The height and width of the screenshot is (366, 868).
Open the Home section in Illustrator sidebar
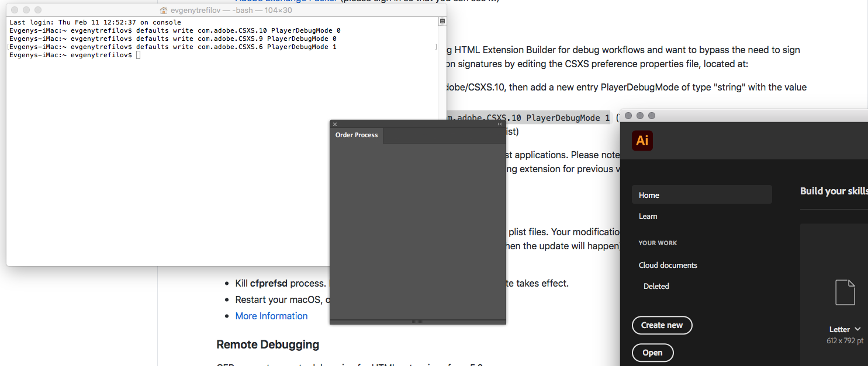click(702, 195)
